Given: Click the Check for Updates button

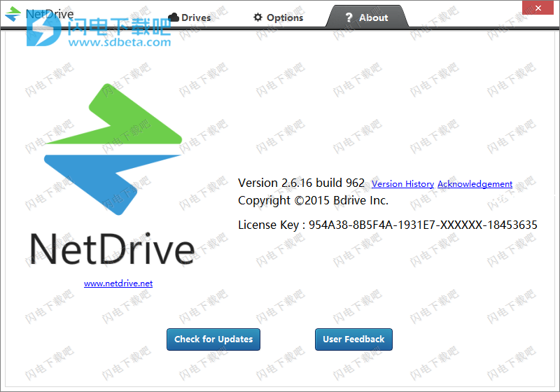Looking at the screenshot, I should [213, 339].
